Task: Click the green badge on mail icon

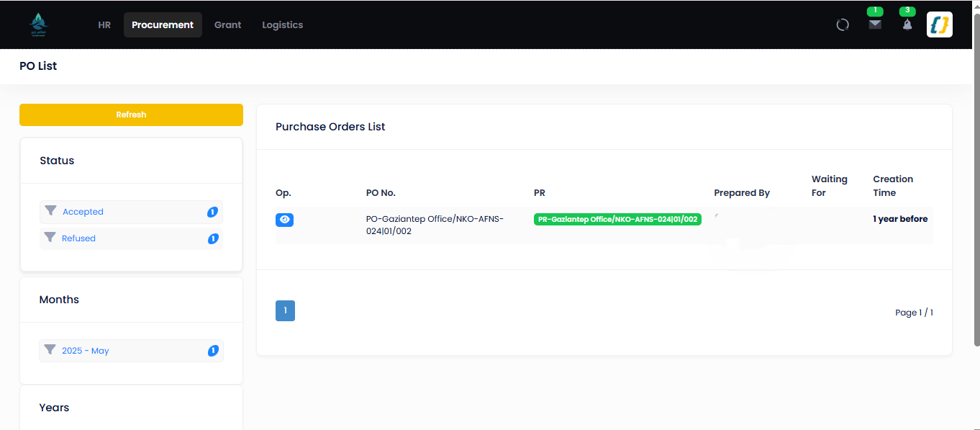Action: [x=875, y=11]
